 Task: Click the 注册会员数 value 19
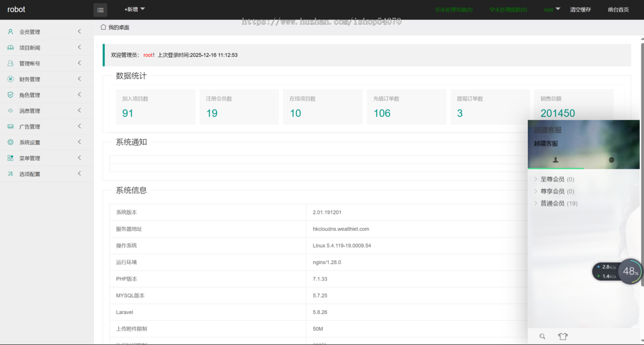[x=212, y=113]
